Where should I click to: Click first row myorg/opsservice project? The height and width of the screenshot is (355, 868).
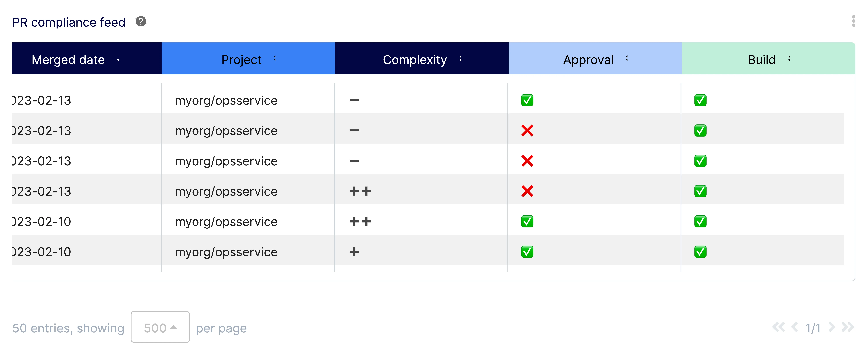point(226,101)
